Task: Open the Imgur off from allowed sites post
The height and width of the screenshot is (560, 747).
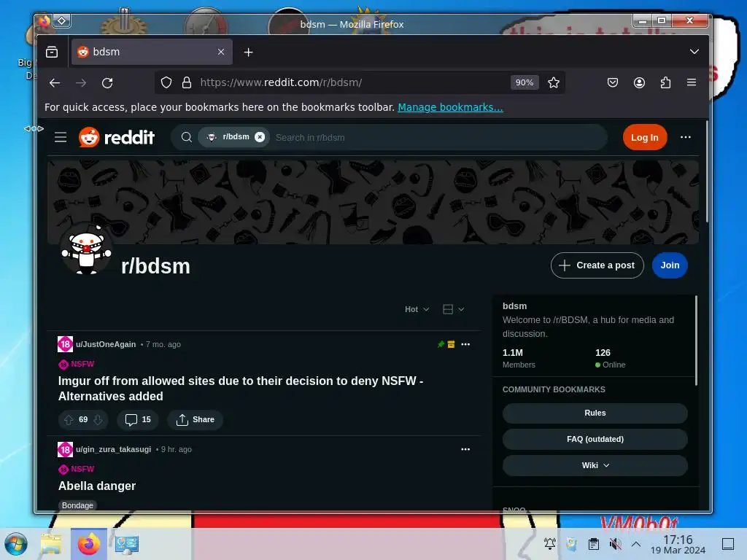Action: point(241,389)
